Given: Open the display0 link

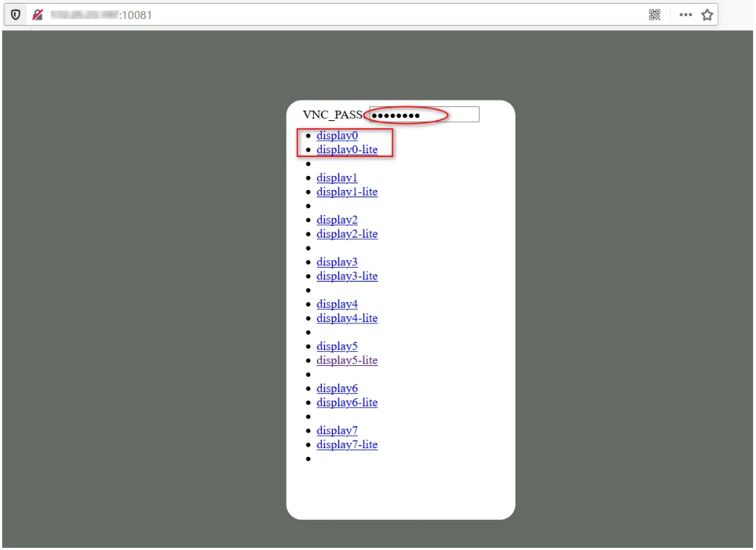Looking at the screenshot, I should point(337,136).
